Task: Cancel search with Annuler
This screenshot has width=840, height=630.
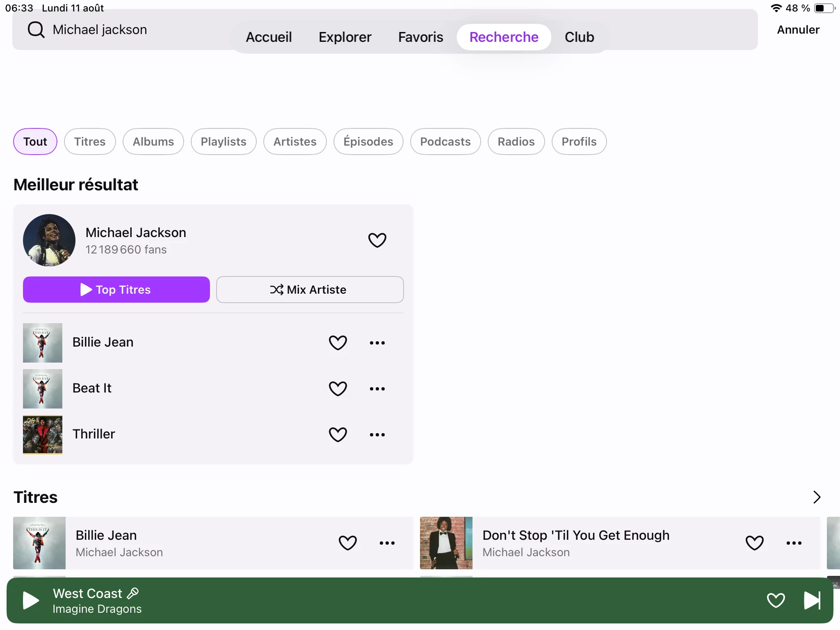Action: 798,30
